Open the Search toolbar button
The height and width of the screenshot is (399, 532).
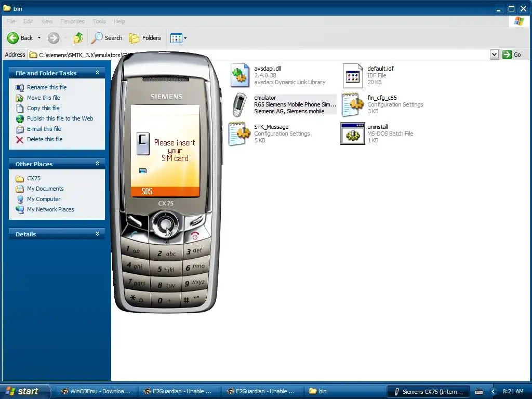(x=107, y=38)
